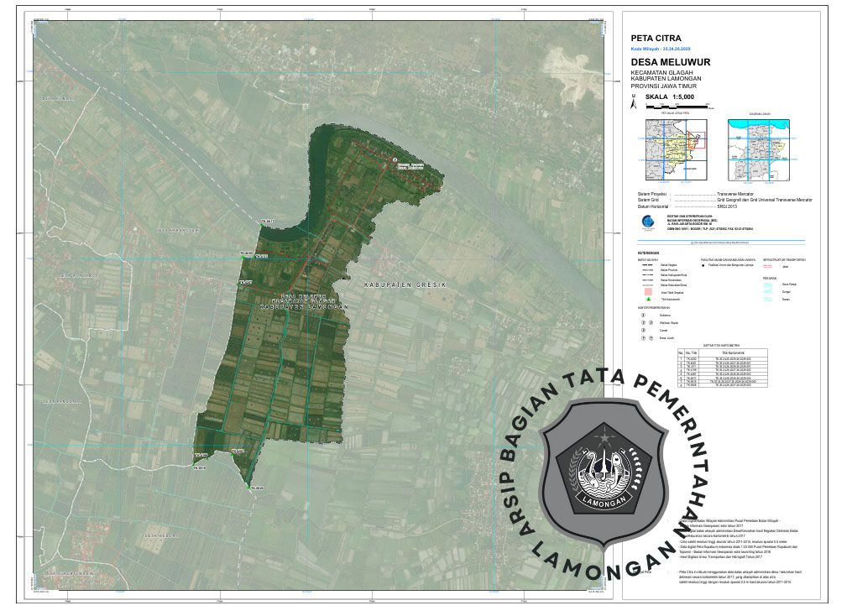Click the pink Area Tidak Sepakat swatch

648,290
